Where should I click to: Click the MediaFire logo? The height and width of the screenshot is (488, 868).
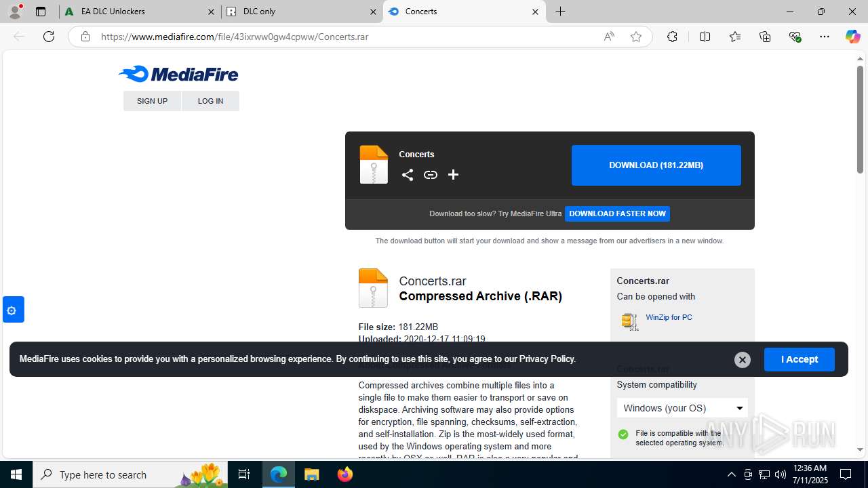click(178, 74)
